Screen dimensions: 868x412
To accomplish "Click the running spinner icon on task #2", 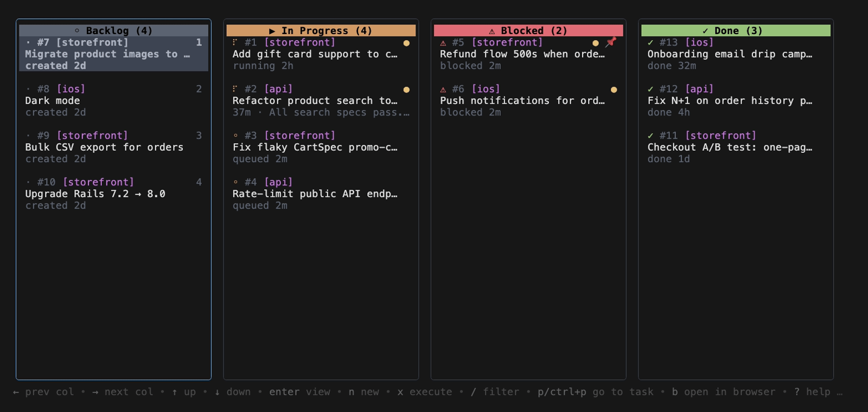I will [235, 88].
